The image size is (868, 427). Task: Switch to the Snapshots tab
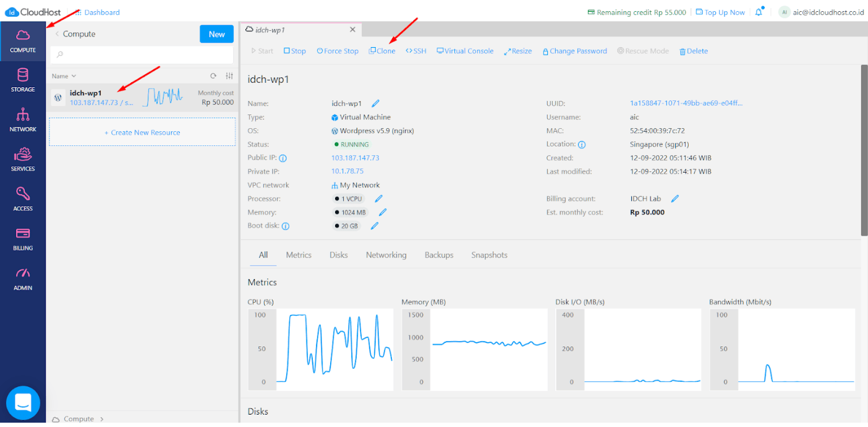489,255
